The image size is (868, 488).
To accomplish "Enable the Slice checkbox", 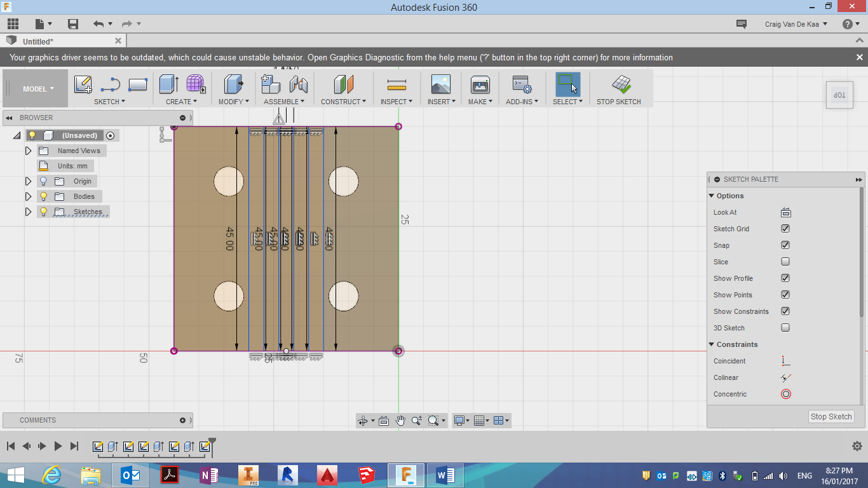I will click(785, 262).
